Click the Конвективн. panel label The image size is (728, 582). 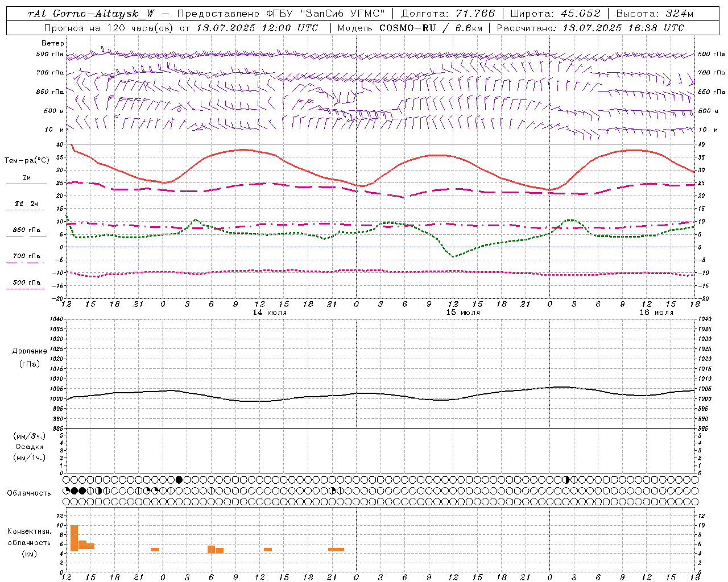pos(29,531)
